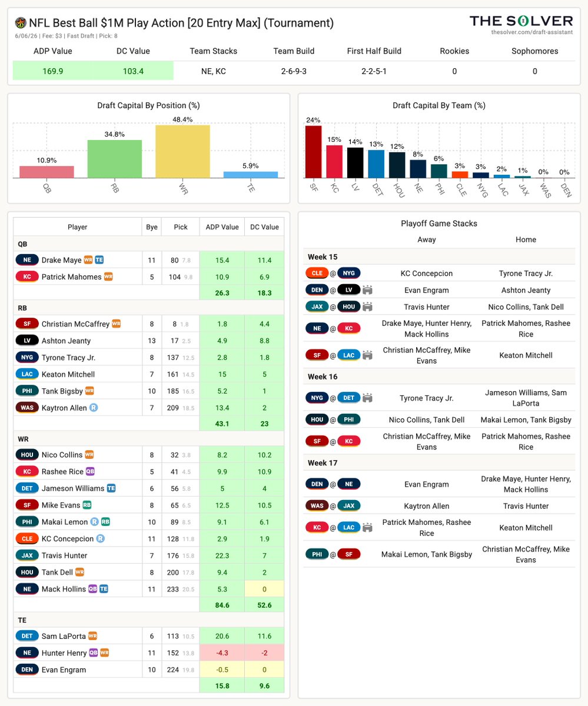Click the green RB bar in the position chart

(114, 159)
